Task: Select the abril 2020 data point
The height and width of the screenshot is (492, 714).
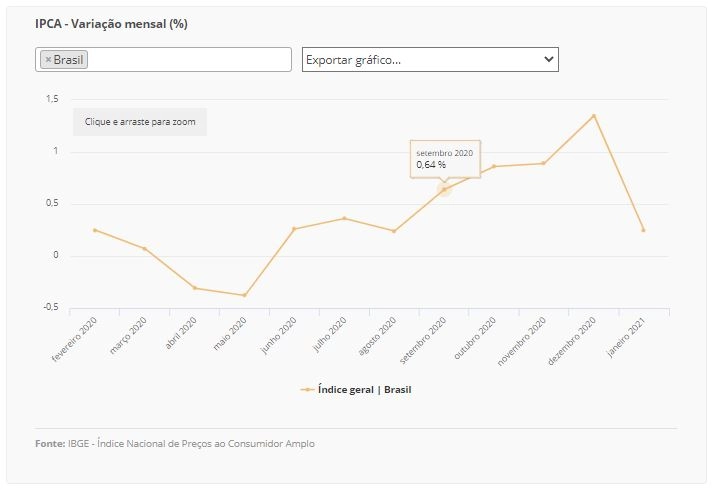Action: tap(194, 288)
